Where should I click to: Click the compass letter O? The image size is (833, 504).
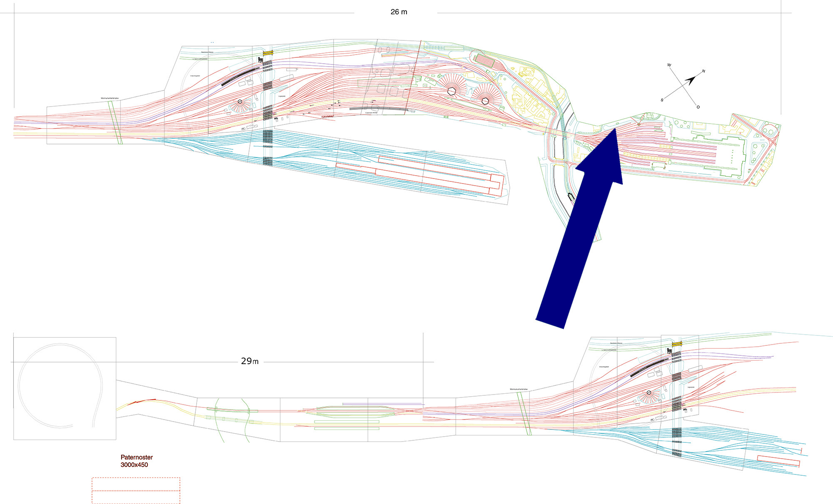pos(698,107)
